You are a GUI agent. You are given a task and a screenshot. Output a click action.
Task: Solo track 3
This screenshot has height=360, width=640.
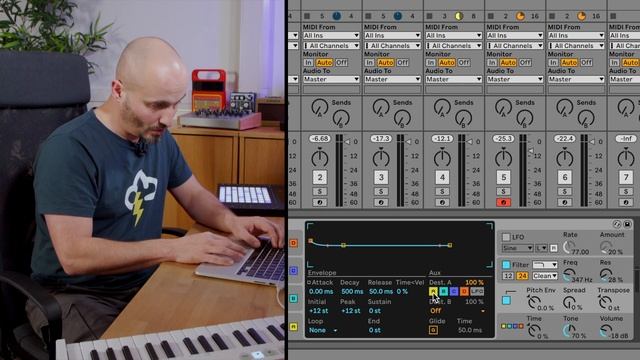tap(381, 191)
